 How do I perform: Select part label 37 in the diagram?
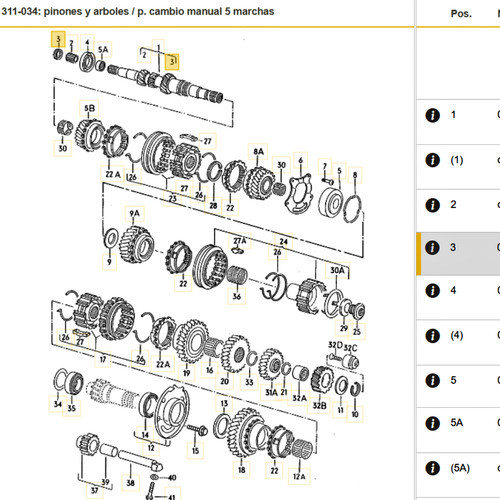(x=94, y=490)
